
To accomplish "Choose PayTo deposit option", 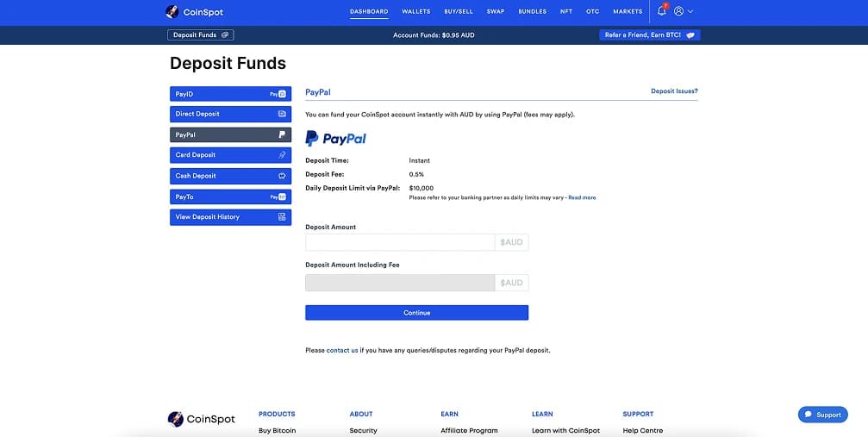I will click(x=230, y=197).
